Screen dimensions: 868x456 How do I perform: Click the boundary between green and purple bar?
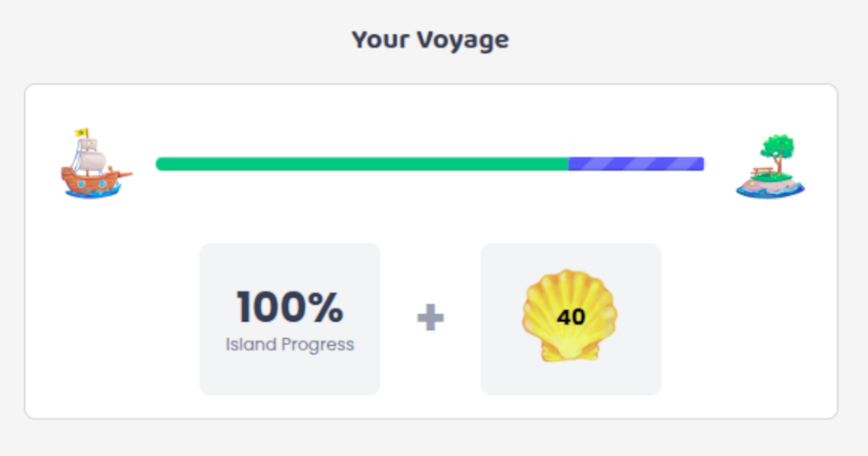569,164
